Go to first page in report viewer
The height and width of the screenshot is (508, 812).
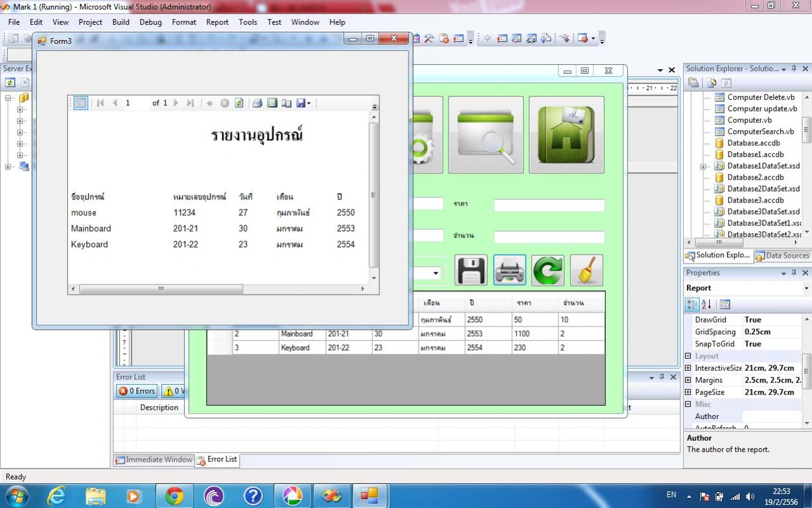pyautogui.click(x=100, y=103)
